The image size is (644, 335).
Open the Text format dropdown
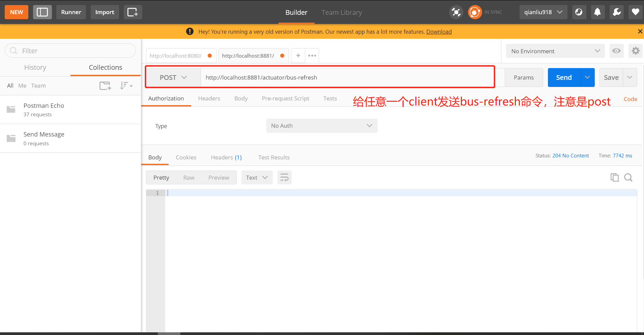257,178
